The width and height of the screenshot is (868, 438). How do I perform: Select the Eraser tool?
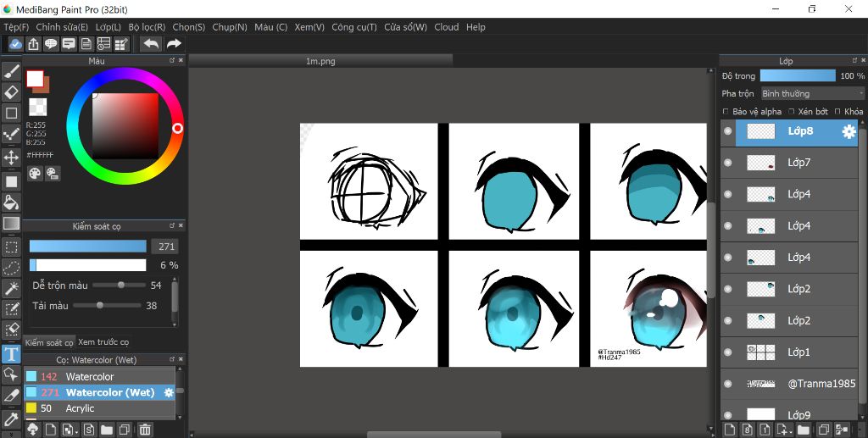tap(11, 91)
